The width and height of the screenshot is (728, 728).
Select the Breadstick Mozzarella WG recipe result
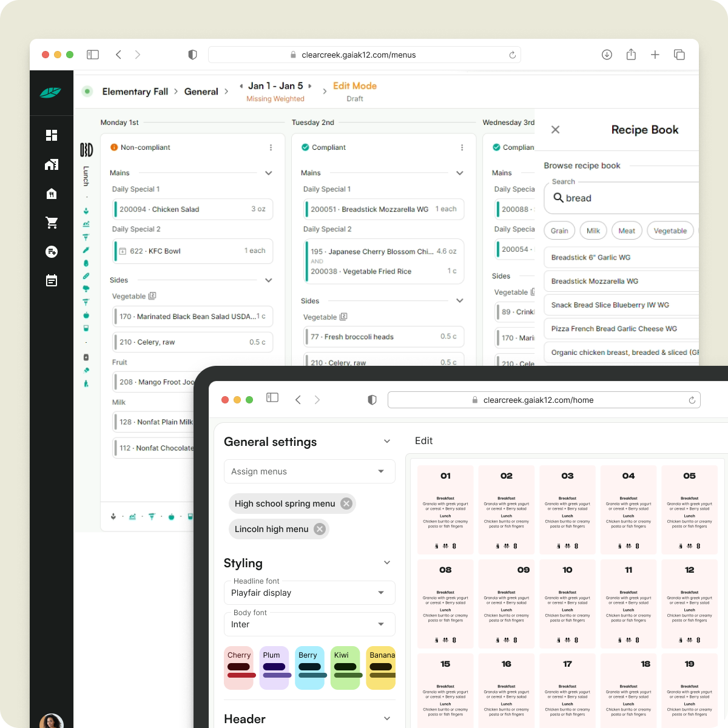[595, 281]
